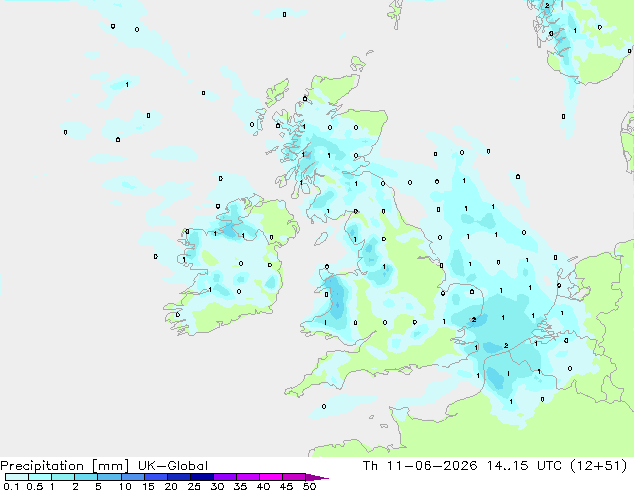The image size is (634, 490).
Task: Click the date 'Th 11-06-2026'
Action: 420,466
